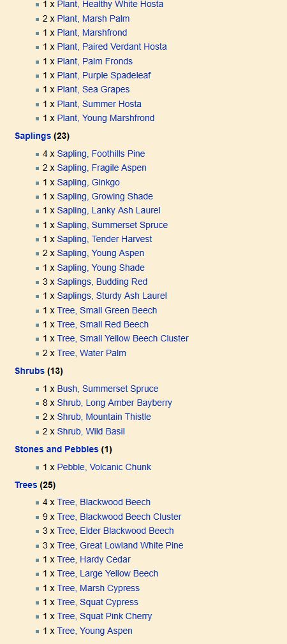
Task: Open Tree, Small Yellow Beech Cluster link
Action: pos(123,339)
